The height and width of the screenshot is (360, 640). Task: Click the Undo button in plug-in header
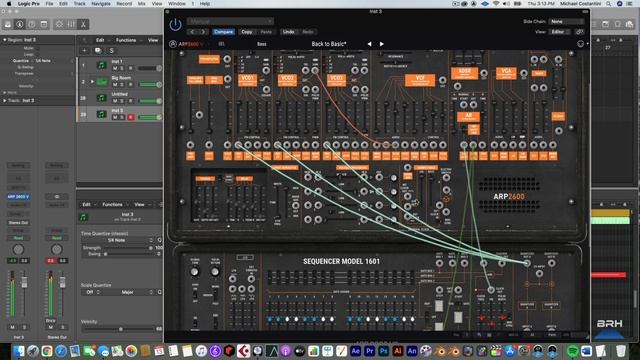[x=289, y=31]
